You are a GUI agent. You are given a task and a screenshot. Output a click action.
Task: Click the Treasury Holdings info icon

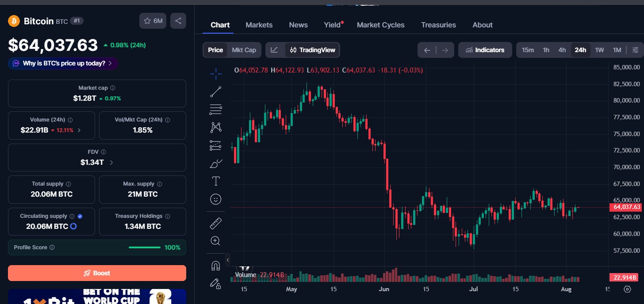point(168,216)
